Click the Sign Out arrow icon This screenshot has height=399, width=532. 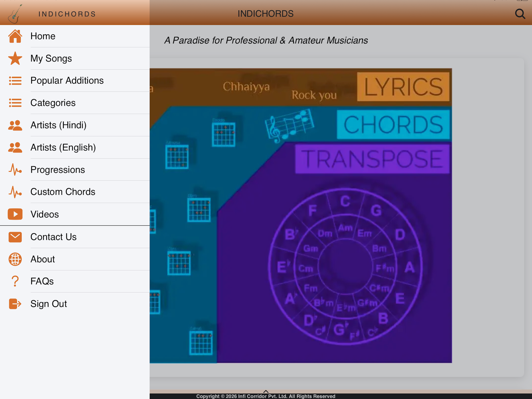tap(15, 304)
